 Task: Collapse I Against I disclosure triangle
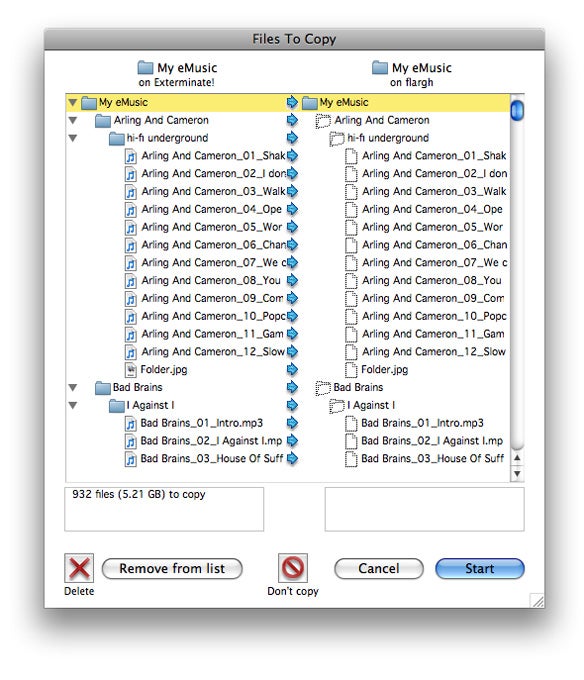pos(72,405)
